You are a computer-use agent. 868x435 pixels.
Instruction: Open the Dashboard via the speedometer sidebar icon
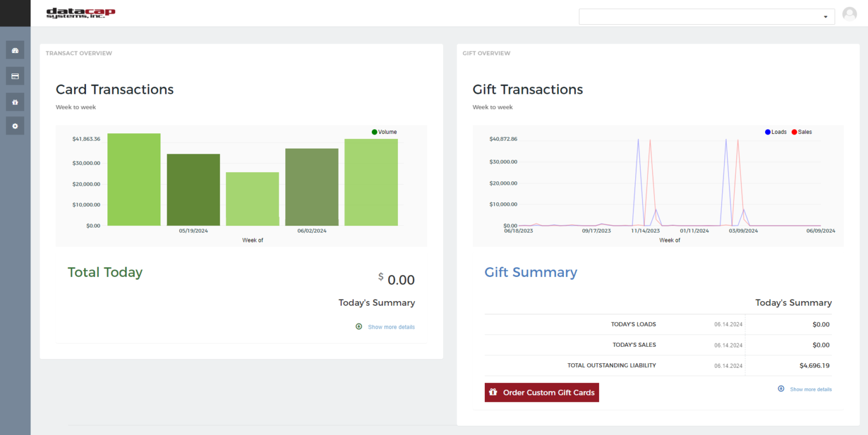click(x=15, y=50)
